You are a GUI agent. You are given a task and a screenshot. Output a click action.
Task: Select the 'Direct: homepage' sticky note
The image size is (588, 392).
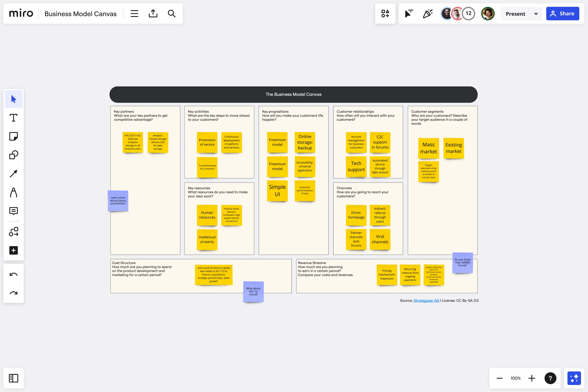click(x=356, y=215)
